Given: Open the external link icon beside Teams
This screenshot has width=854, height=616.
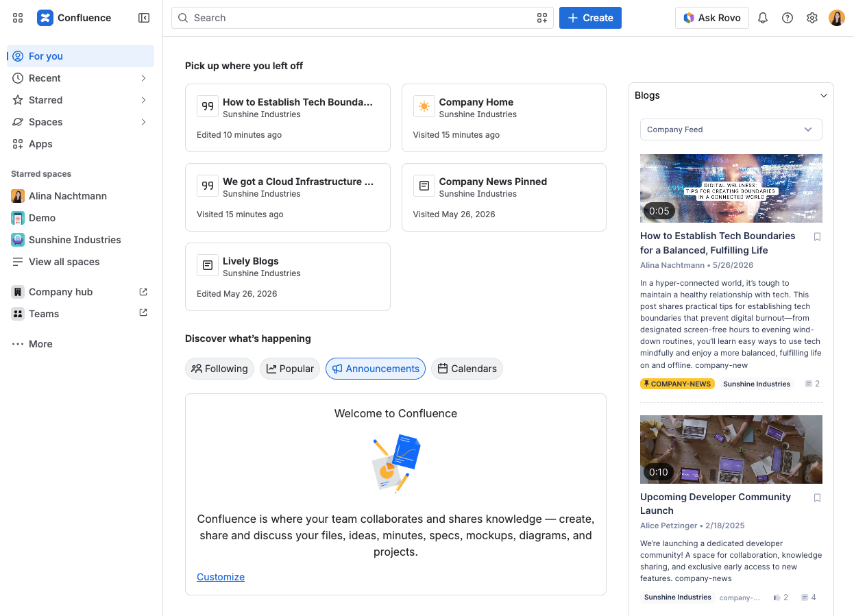Looking at the screenshot, I should click(x=143, y=313).
